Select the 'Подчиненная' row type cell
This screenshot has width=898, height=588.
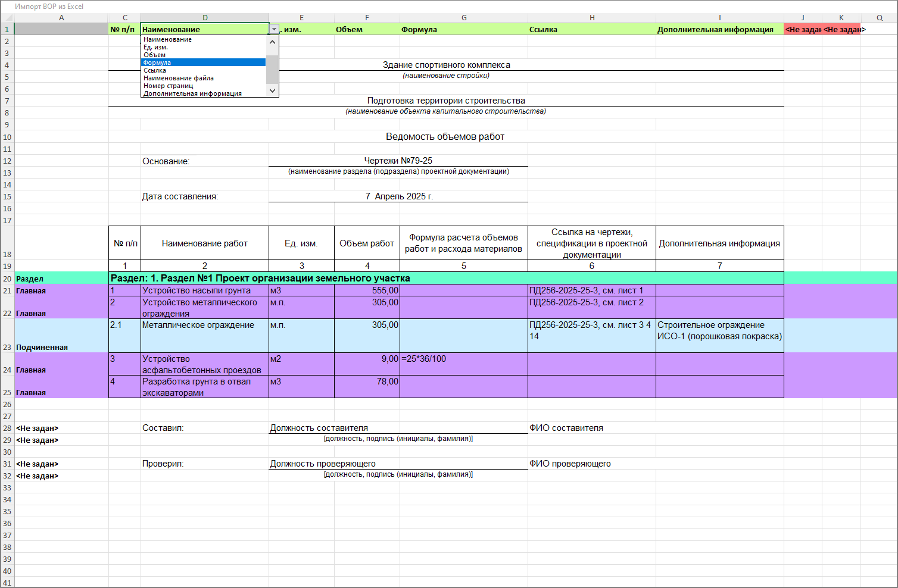point(61,336)
